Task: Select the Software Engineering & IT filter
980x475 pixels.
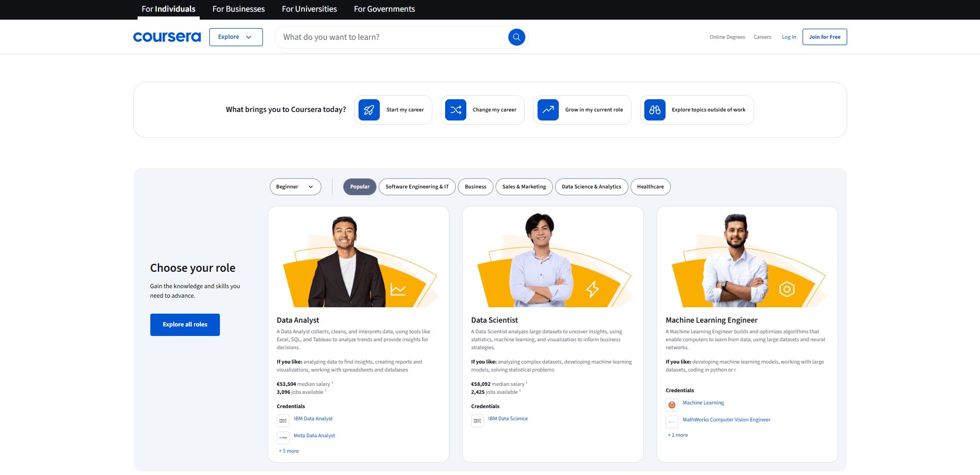Action: [417, 187]
